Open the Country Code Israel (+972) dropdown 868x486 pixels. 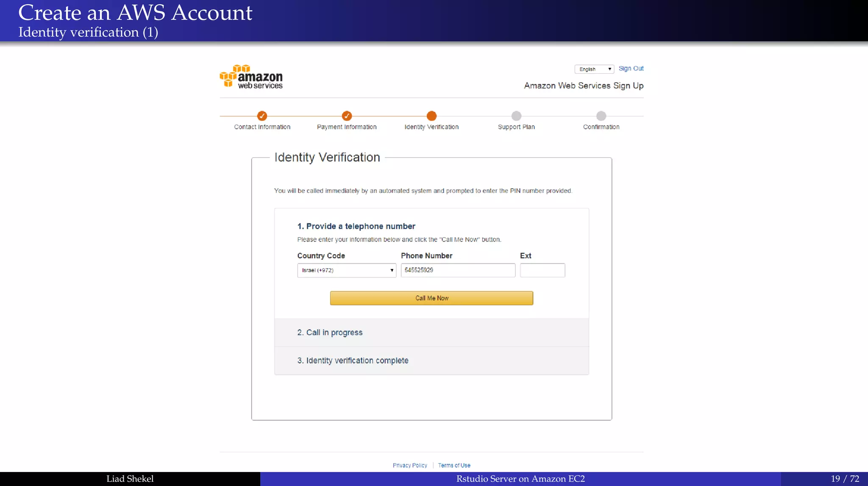[347, 270]
